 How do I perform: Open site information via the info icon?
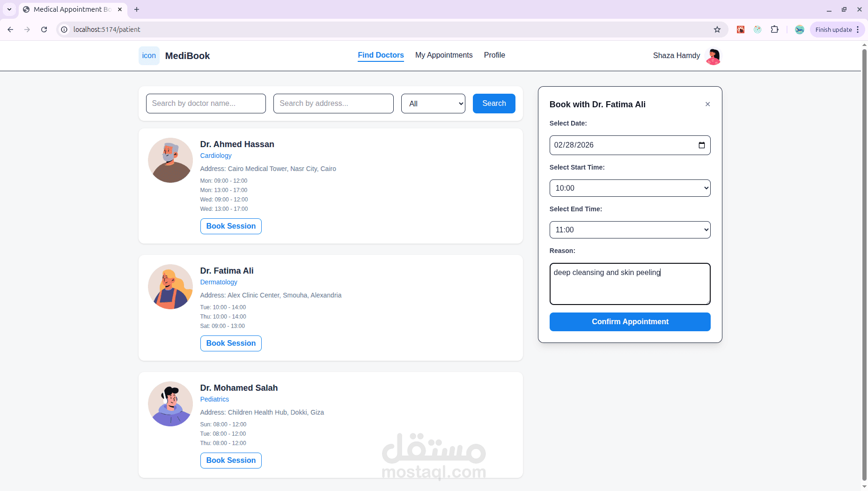tap(64, 29)
